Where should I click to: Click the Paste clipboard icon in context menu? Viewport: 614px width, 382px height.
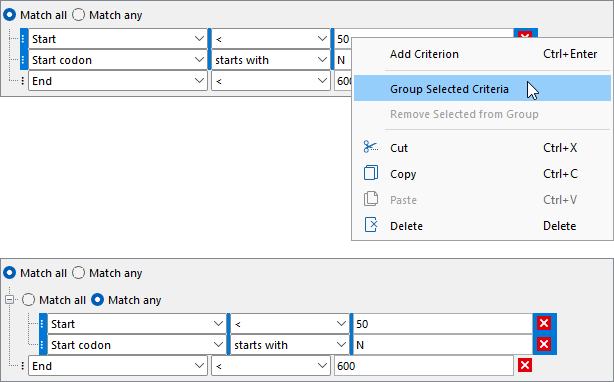(370, 199)
